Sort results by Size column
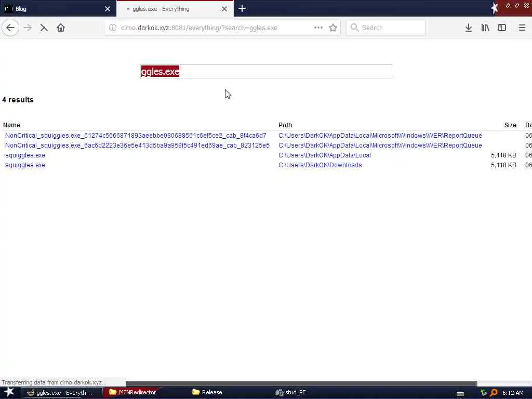This screenshot has height=399, width=532. point(510,125)
